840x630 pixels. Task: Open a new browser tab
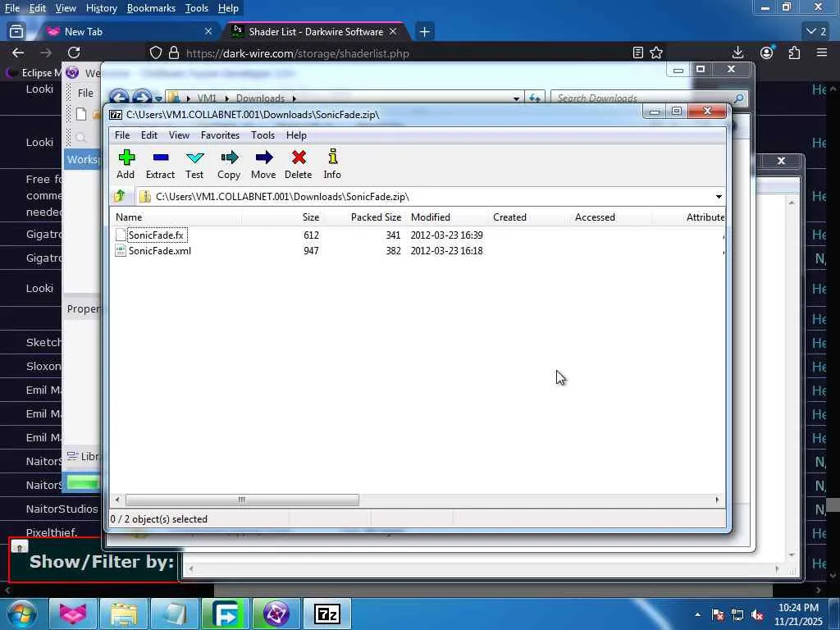click(424, 32)
